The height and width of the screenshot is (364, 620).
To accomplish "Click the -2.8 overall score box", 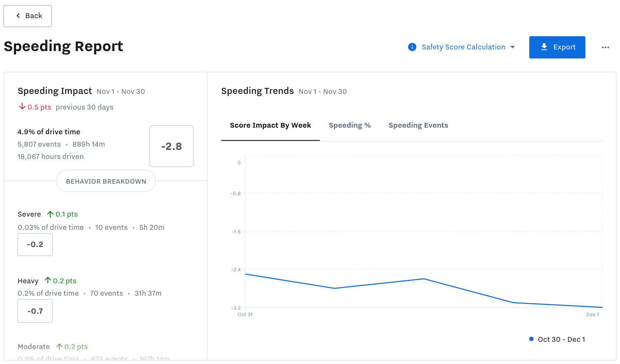I will (x=171, y=146).
